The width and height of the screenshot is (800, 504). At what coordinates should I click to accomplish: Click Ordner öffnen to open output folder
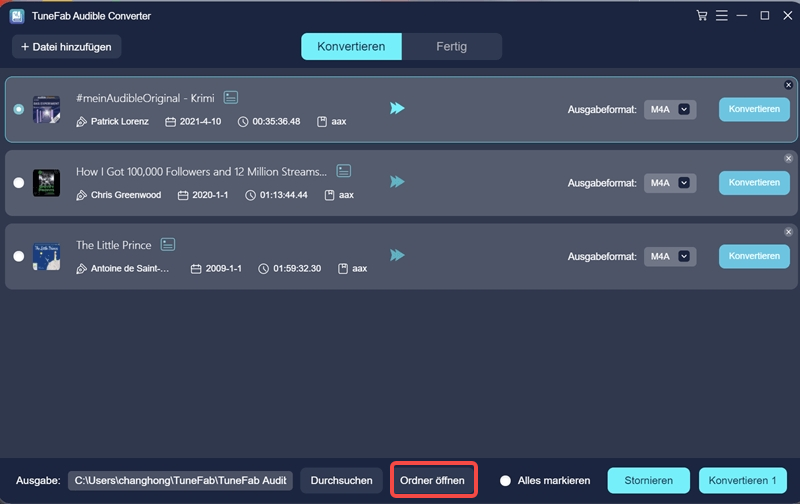pos(432,481)
